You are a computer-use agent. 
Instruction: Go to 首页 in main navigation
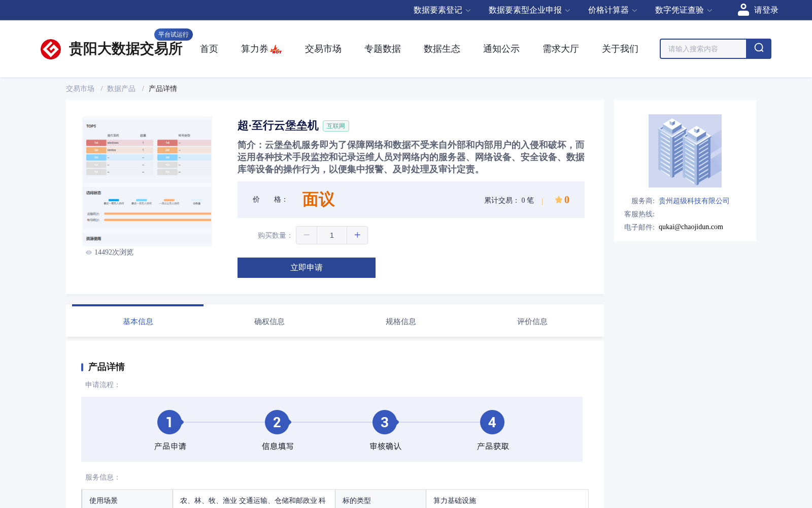(209, 49)
